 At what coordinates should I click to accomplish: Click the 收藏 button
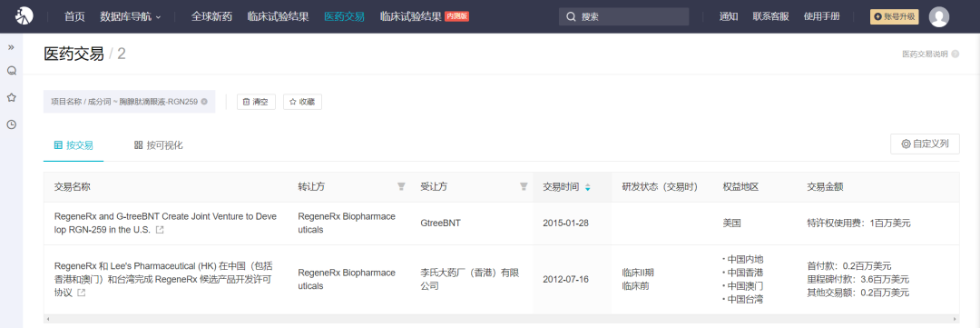[x=302, y=102]
